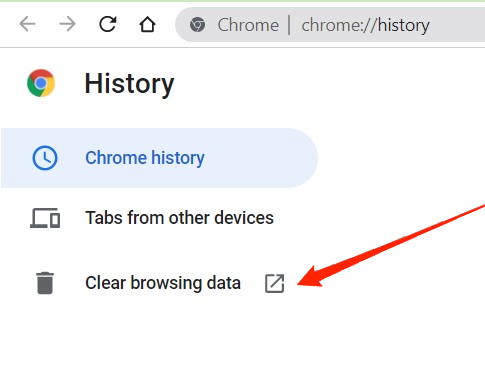Open Tabs from other devices

[179, 218]
